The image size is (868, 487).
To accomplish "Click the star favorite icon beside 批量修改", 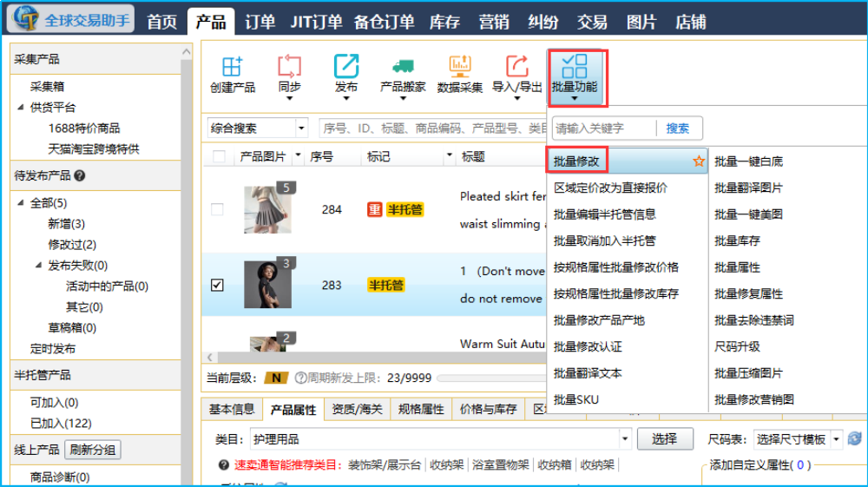I will [x=699, y=161].
